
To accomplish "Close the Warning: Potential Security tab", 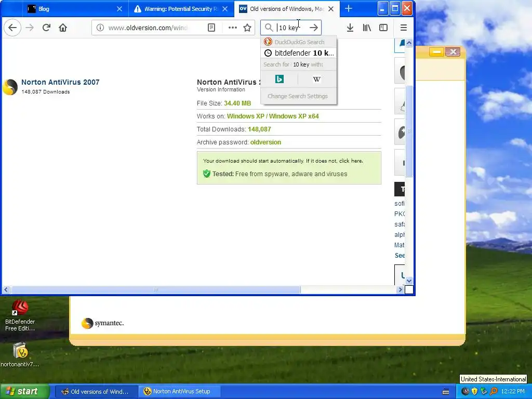I will (225, 9).
